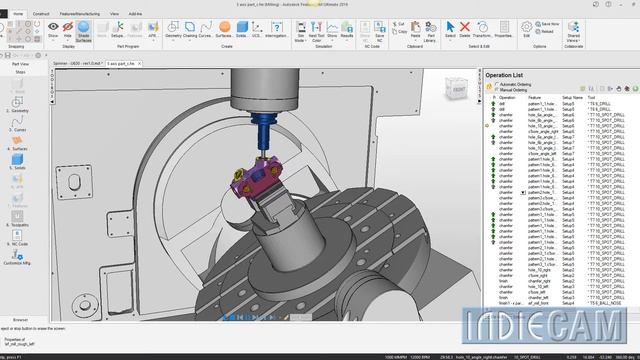Open Shared Views dropdown
The width and height of the screenshot is (640, 360).
click(x=573, y=32)
